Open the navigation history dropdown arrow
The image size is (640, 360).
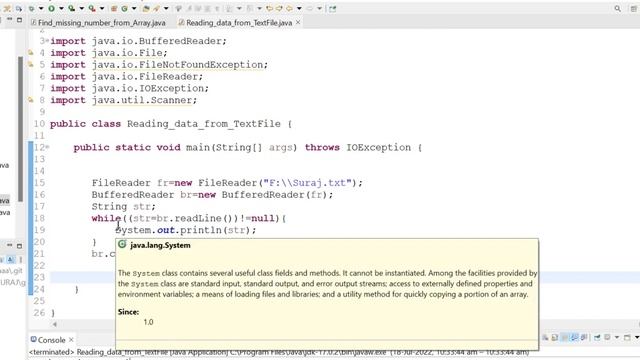pyautogui.click(x=299, y=8)
